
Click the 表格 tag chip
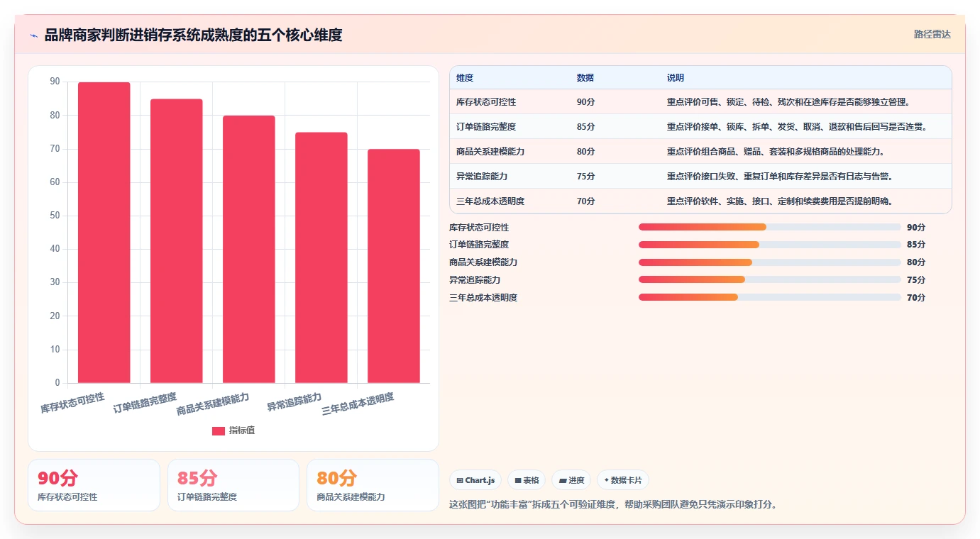tap(527, 480)
